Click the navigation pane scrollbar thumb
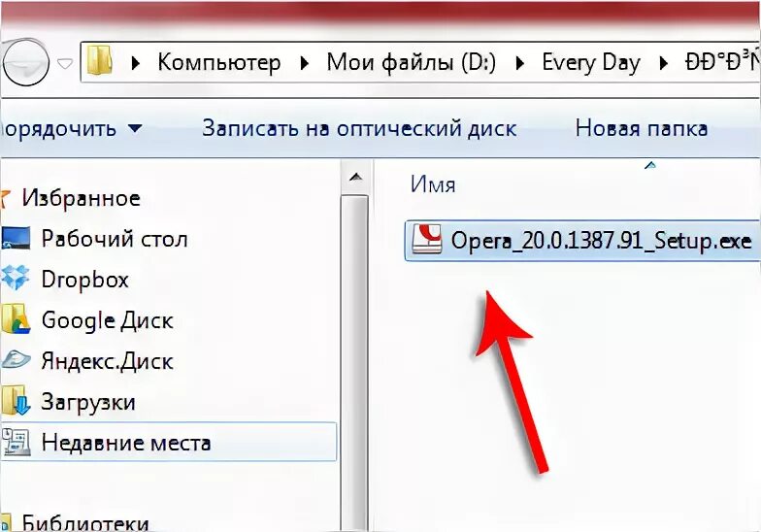The image size is (761, 532). 355,363
